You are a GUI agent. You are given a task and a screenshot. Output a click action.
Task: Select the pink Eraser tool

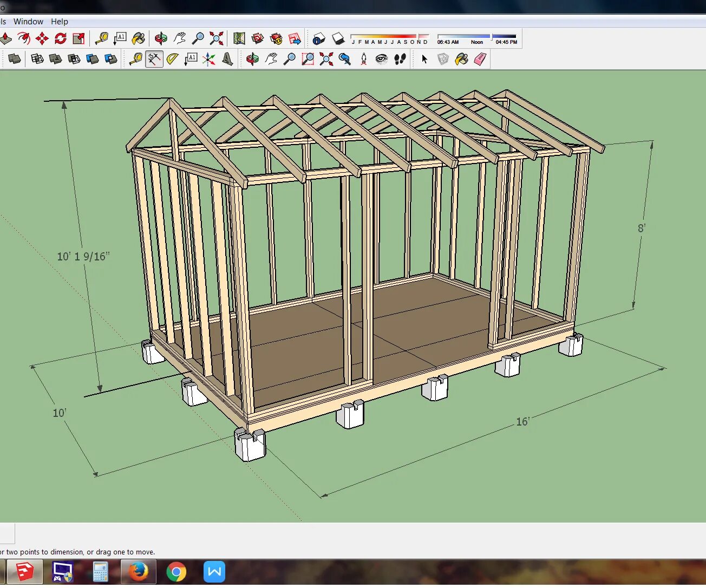coord(480,58)
